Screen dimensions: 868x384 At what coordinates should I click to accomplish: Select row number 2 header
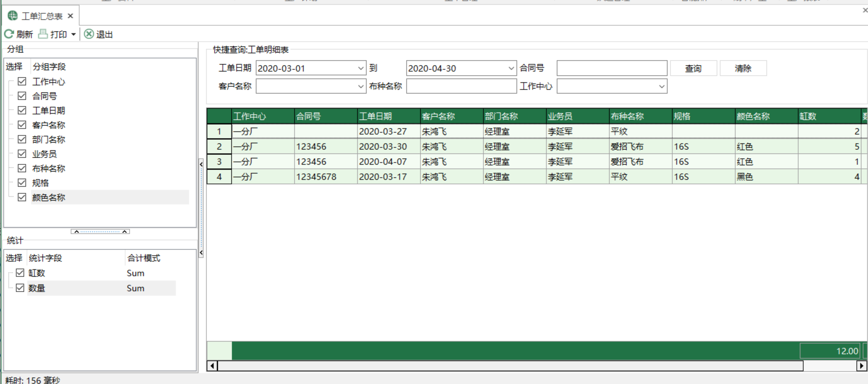pyautogui.click(x=219, y=146)
